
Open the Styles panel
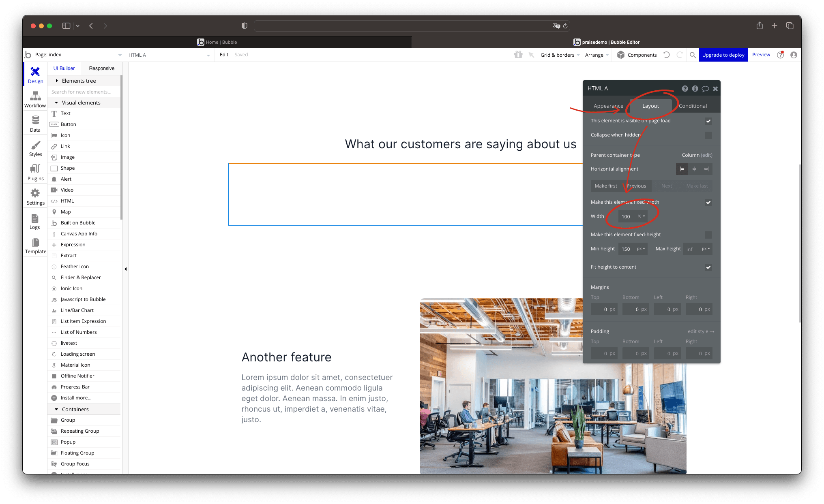point(35,147)
